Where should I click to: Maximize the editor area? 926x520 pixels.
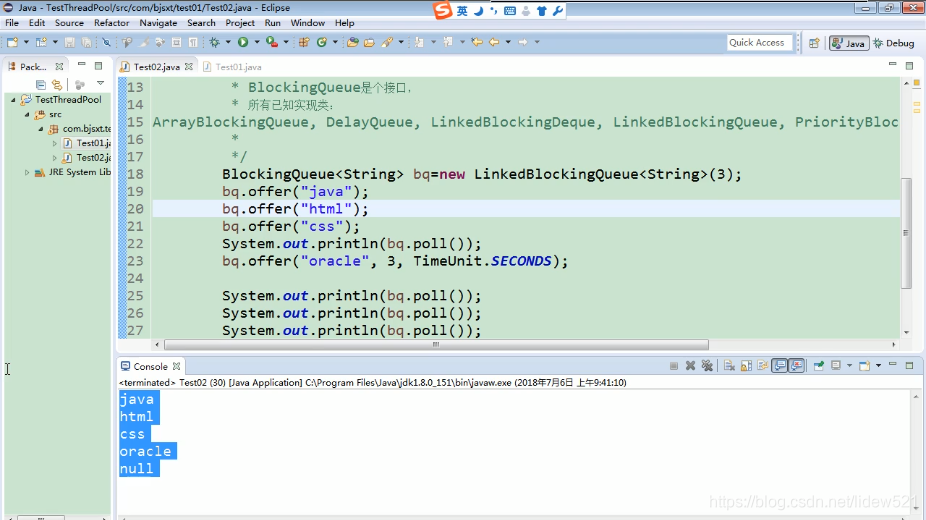pos(909,65)
